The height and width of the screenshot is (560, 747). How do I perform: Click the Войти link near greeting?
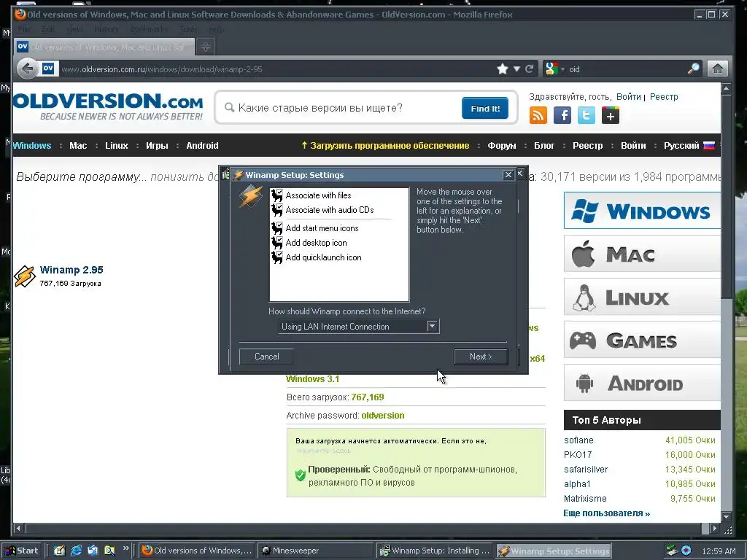point(628,97)
